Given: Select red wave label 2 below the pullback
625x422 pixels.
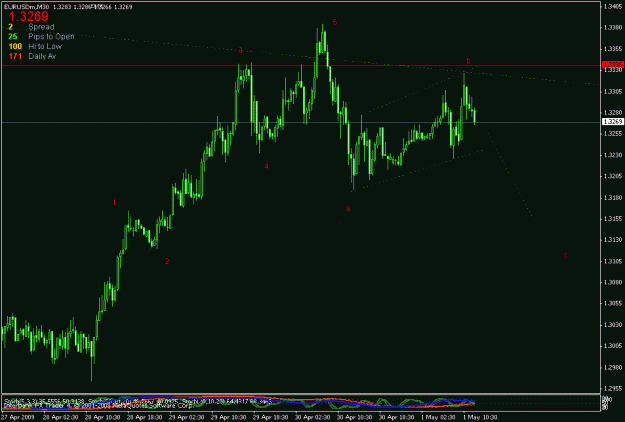Looking at the screenshot, I should (167, 261).
